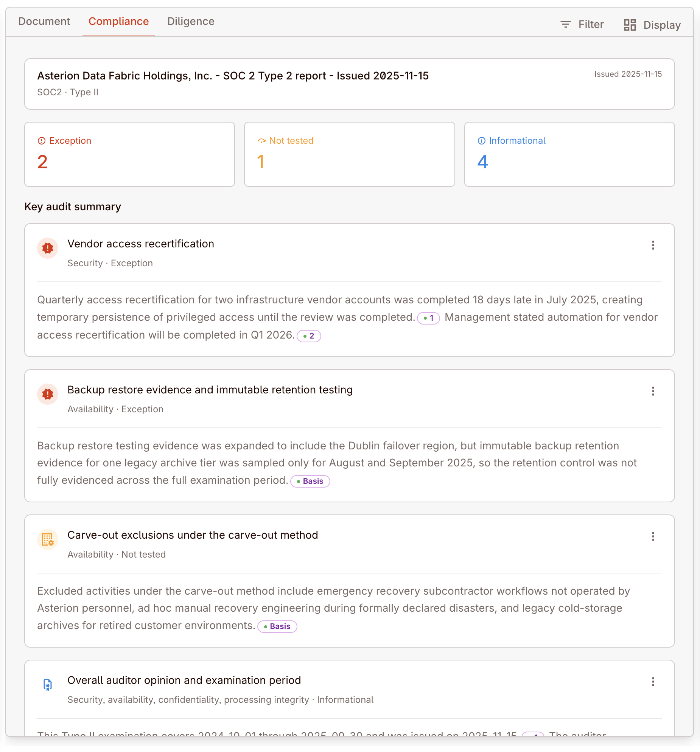Click the Vendor access recertification exception icon
The width and height of the screenshot is (700, 752).
48,248
